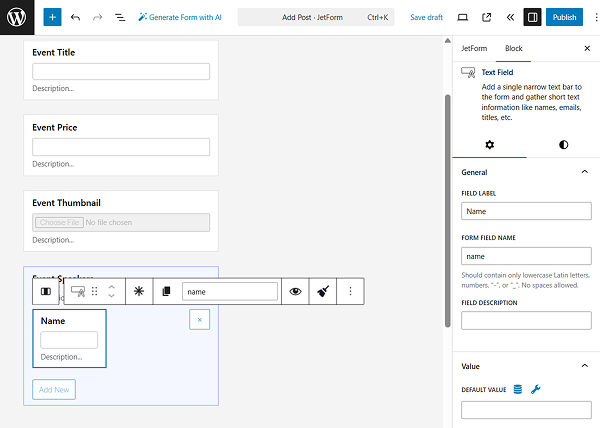Collapse toolbar with double chevron icon
The width and height of the screenshot is (600, 428).
510,17
